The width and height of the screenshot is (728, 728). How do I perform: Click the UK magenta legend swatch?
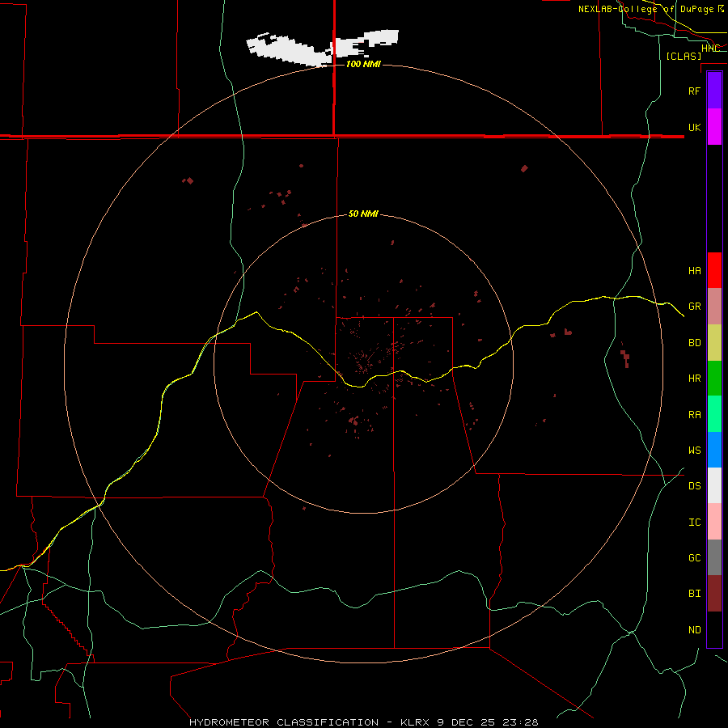[714, 127]
